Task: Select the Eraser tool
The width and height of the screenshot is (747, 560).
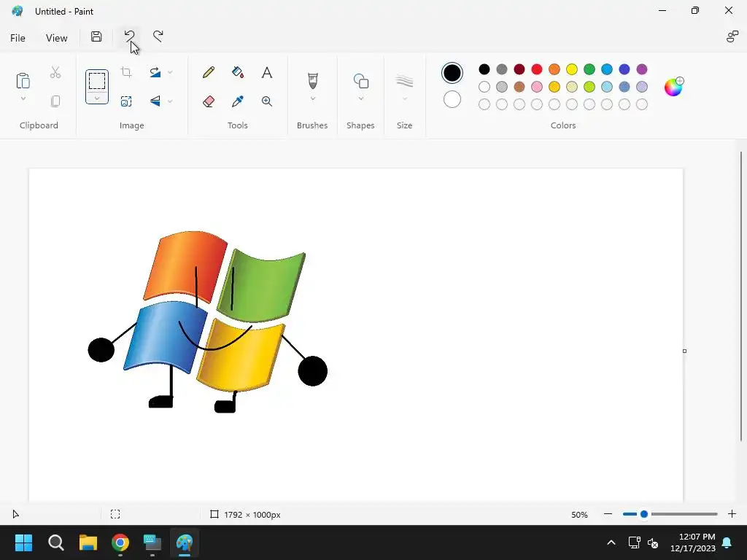Action: click(208, 101)
